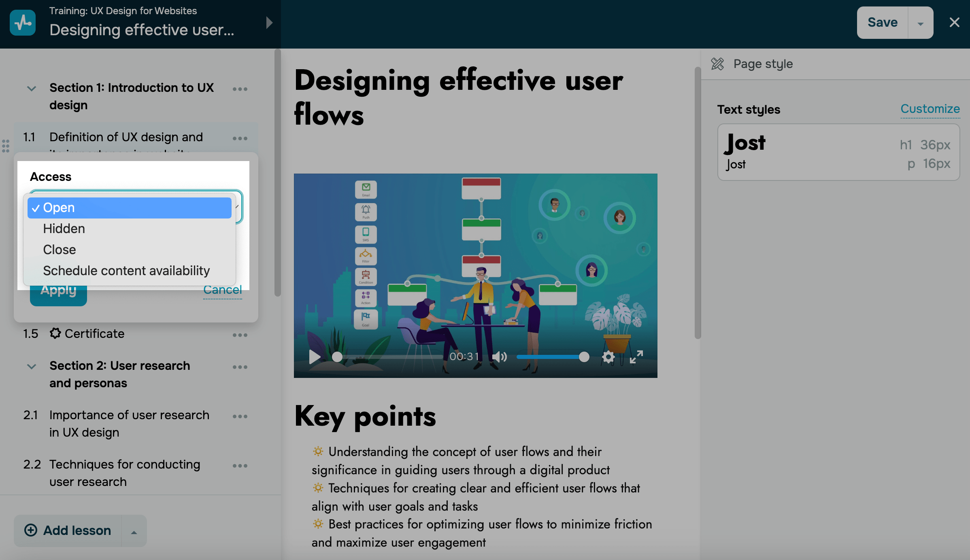Screen dimensions: 970x560
Task: Click the app logo icon in header
Action: (23, 23)
